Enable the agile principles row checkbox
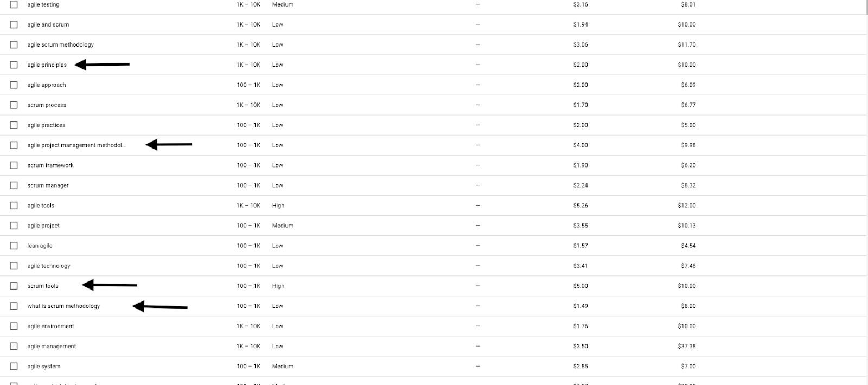 14,65
